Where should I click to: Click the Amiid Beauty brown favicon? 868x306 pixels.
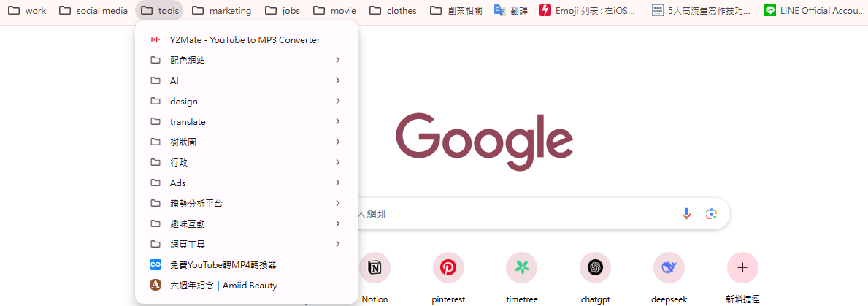coord(155,285)
